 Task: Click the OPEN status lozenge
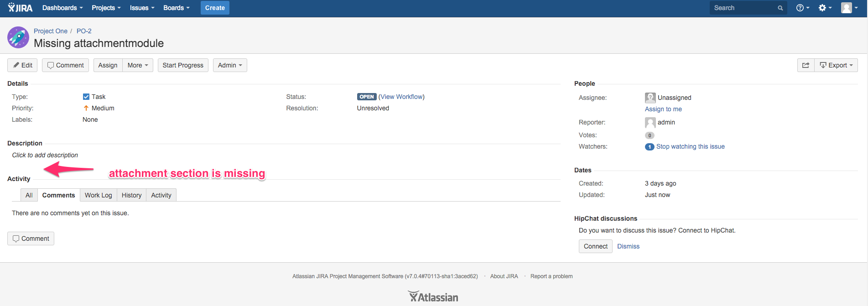367,97
